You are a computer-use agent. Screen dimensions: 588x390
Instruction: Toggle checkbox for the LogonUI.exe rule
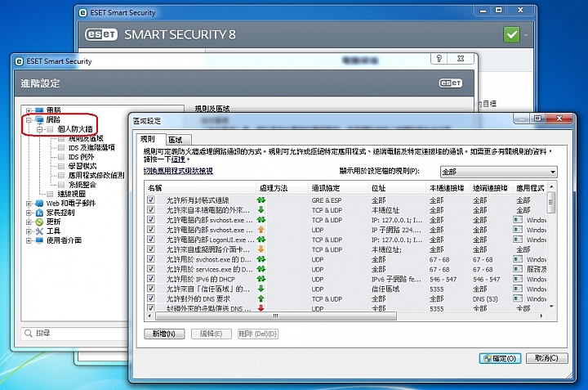point(151,239)
